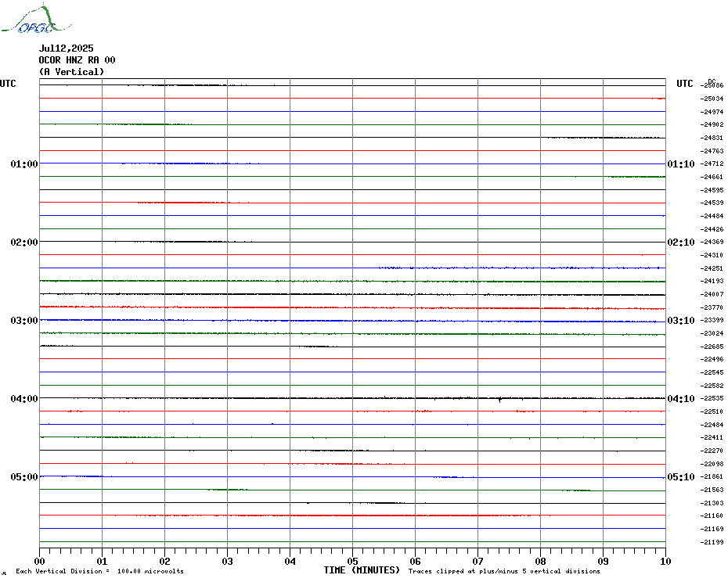Click the DC offset value -21199
The image size is (728, 582).
(x=712, y=542)
